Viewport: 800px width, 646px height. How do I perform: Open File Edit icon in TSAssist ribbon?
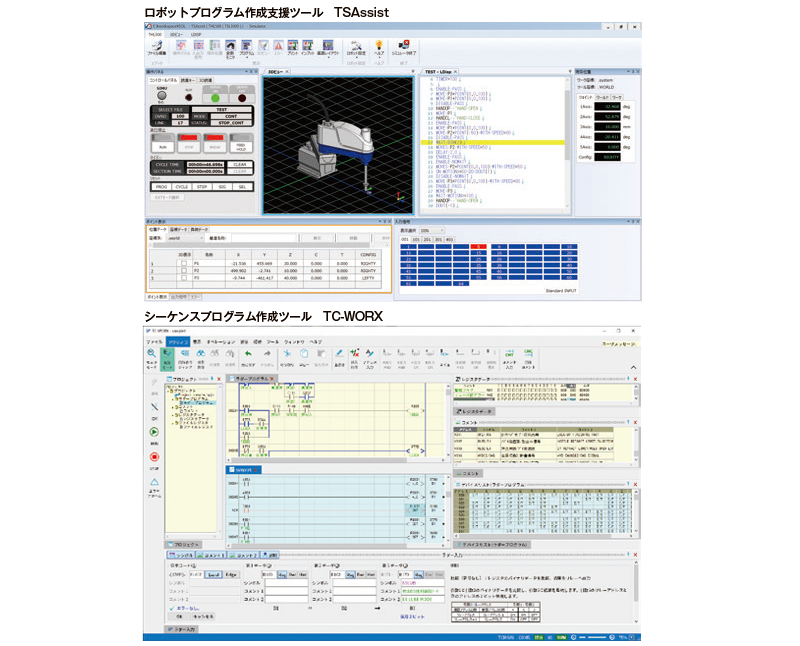(157, 47)
